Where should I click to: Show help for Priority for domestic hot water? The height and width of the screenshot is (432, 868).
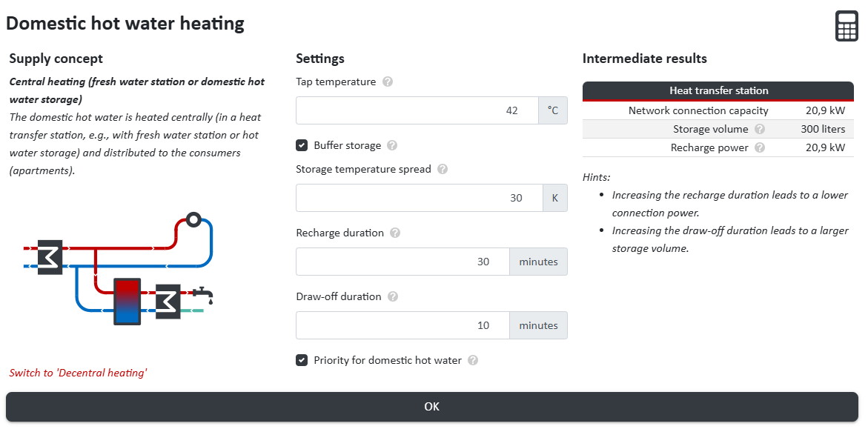click(x=473, y=361)
